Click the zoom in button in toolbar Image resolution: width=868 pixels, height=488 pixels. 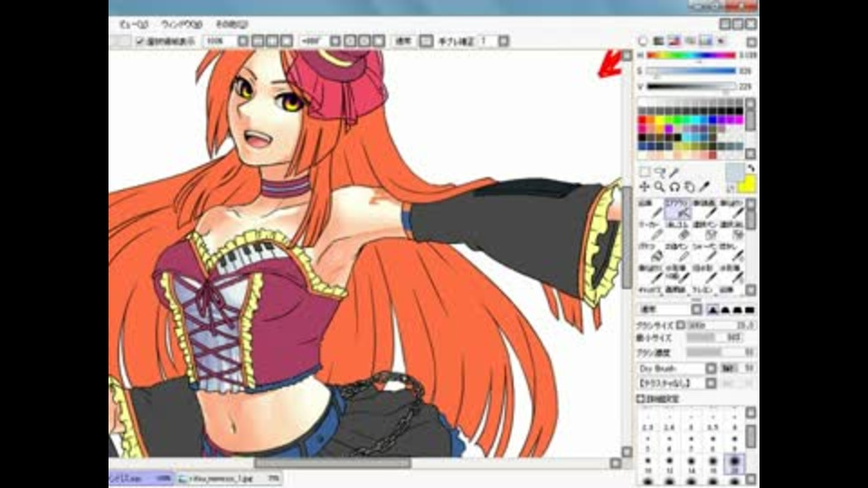point(272,41)
